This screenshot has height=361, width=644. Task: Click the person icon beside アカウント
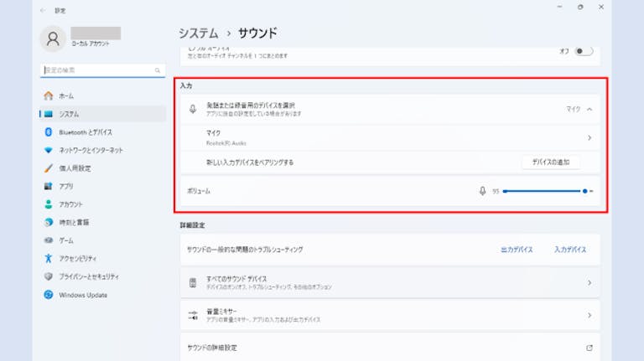click(x=49, y=204)
